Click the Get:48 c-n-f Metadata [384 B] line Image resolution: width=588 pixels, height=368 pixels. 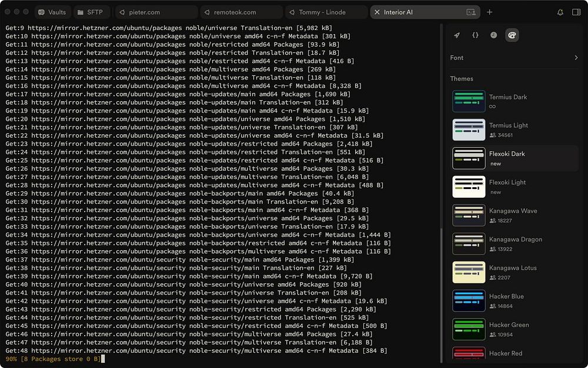(196, 351)
